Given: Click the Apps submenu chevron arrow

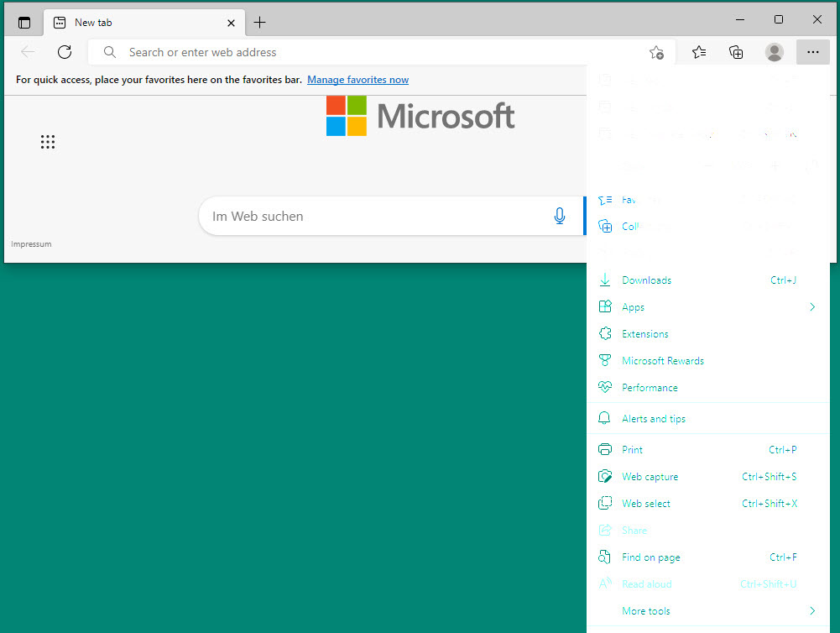Looking at the screenshot, I should pos(812,307).
